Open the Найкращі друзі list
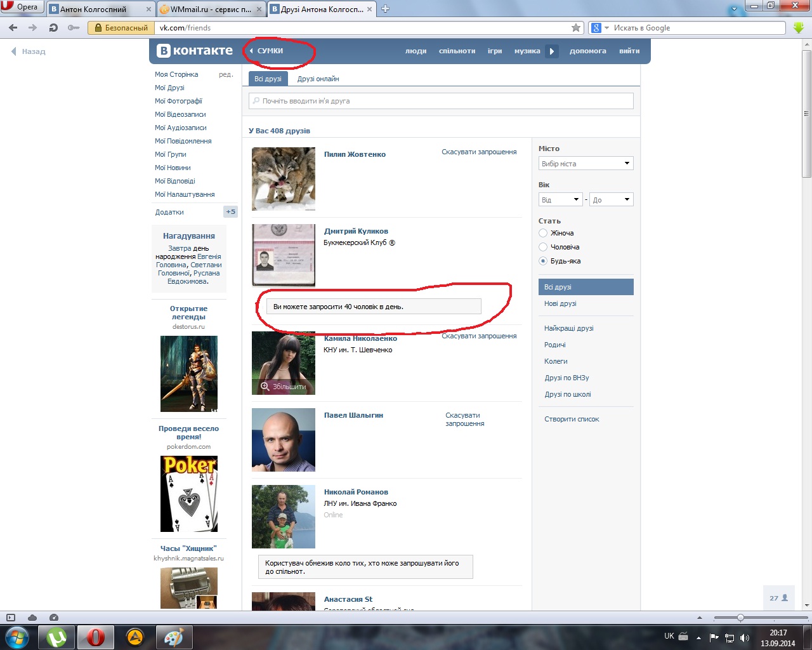Screen dimensions: 812x650 click(x=568, y=328)
